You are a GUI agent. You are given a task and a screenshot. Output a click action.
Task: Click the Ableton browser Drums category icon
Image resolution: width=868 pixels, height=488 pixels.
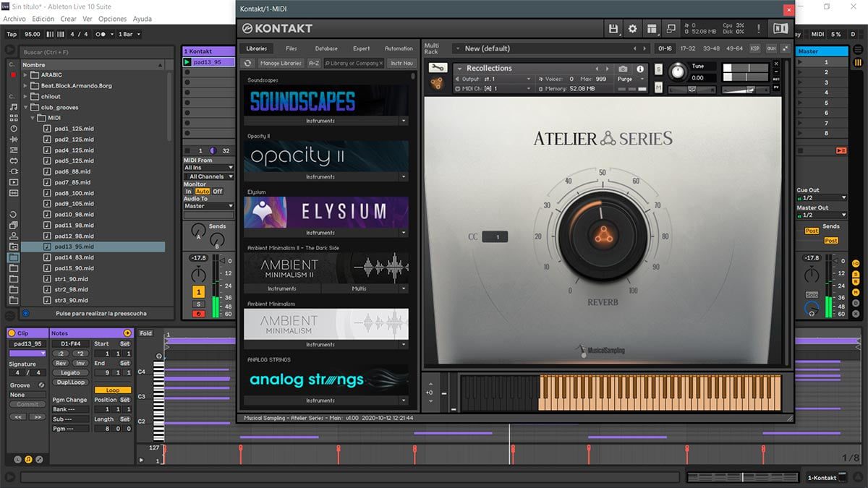(x=14, y=118)
